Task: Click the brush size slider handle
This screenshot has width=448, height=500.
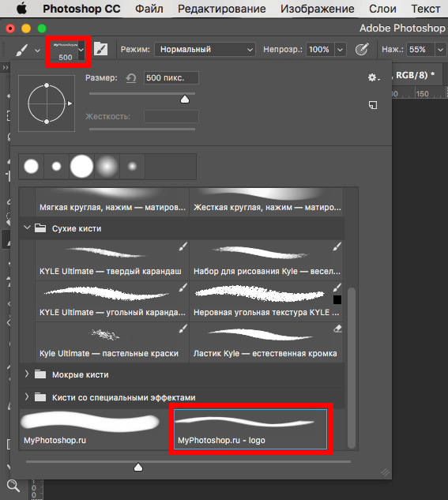Action: pos(185,100)
